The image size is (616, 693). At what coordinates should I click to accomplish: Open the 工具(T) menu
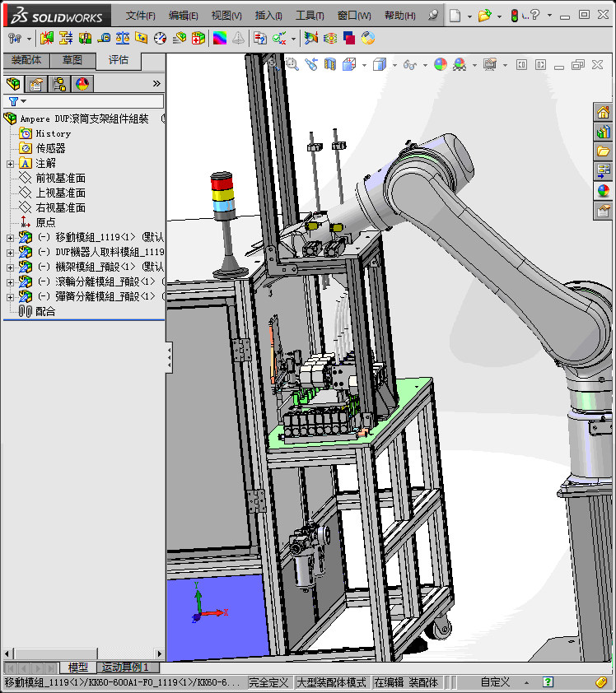coord(310,16)
